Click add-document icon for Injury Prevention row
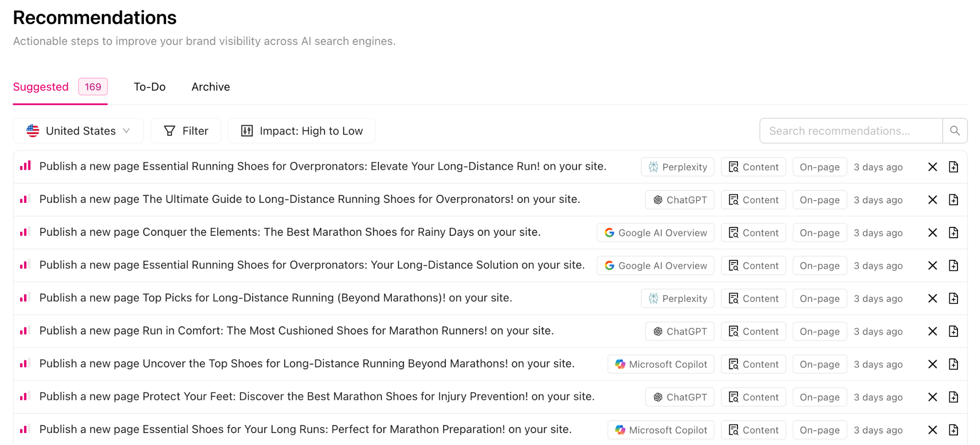The width and height of the screenshot is (980, 445). (x=953, y=397)
